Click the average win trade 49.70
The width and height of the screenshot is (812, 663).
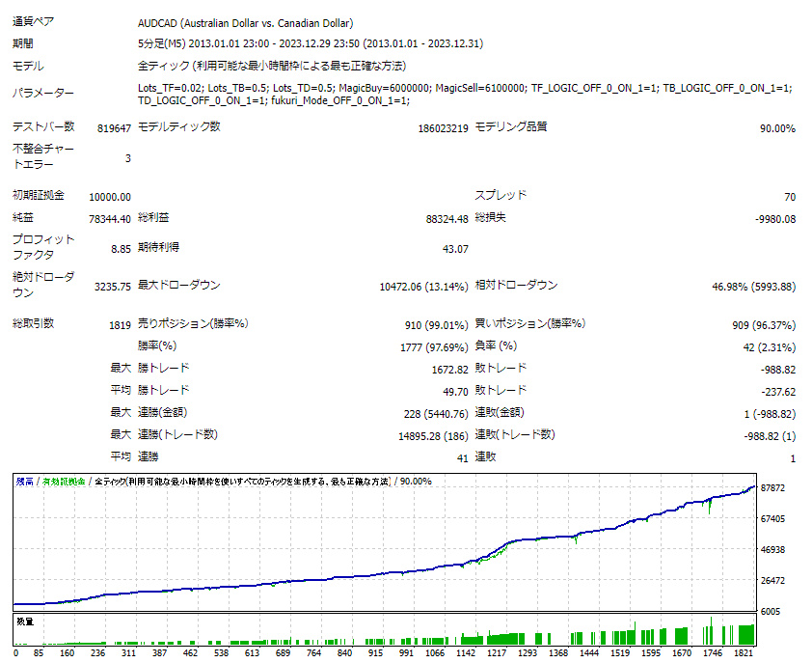tap(455, 393)
